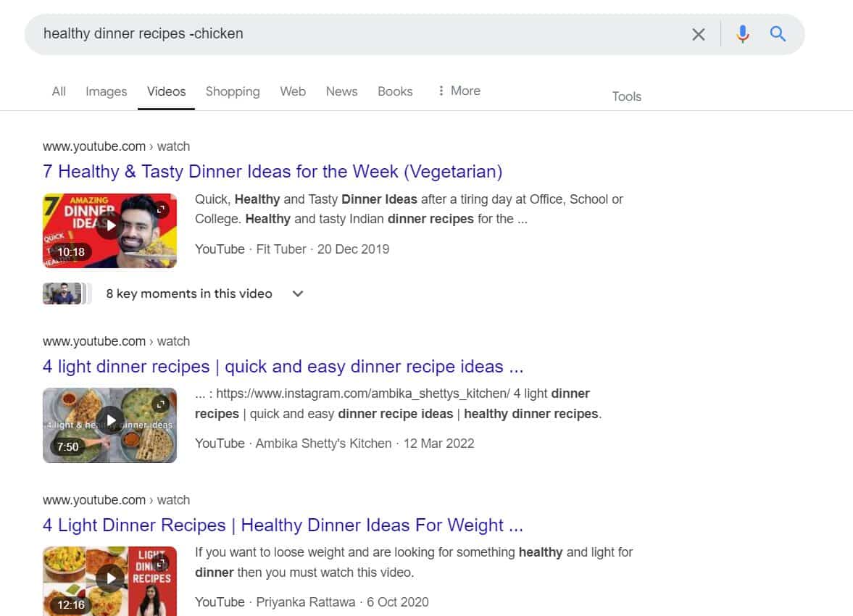Open the 4 light dinner recipes quick and easy link

[x=283, y=367]
